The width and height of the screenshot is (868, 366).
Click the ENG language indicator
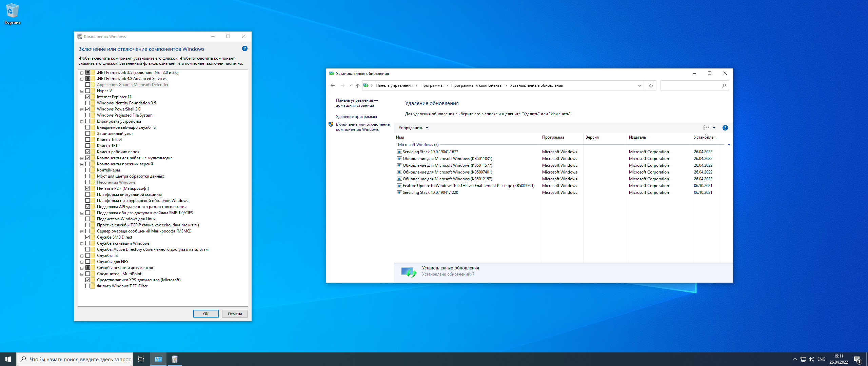coord(821,359)
